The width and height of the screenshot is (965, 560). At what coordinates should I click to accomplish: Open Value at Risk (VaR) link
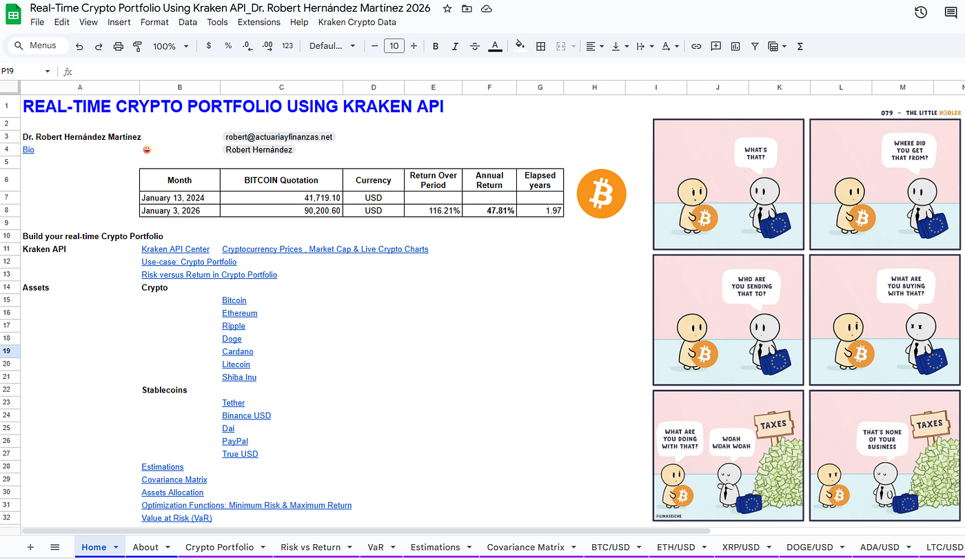click(176, 518)
